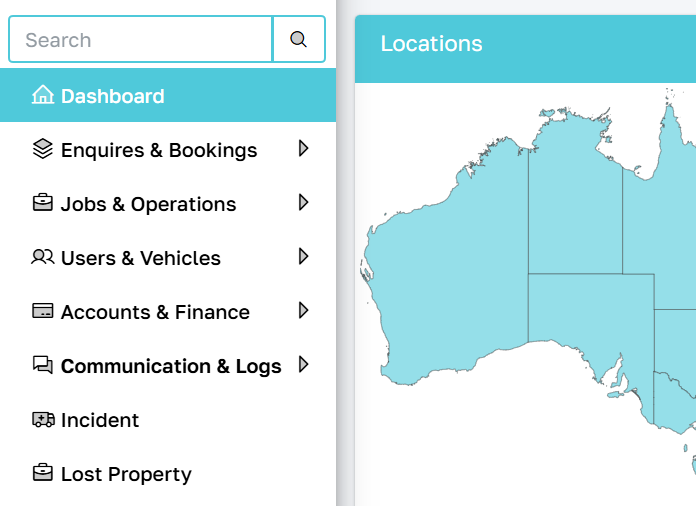Click the ambulance icon beside Incident
Screen dimensions: 696x506
[43, 420]
